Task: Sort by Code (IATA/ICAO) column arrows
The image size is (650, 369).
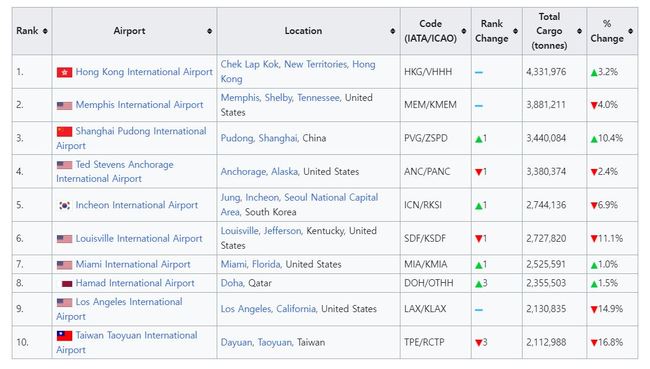Action: tap(464, 31)
